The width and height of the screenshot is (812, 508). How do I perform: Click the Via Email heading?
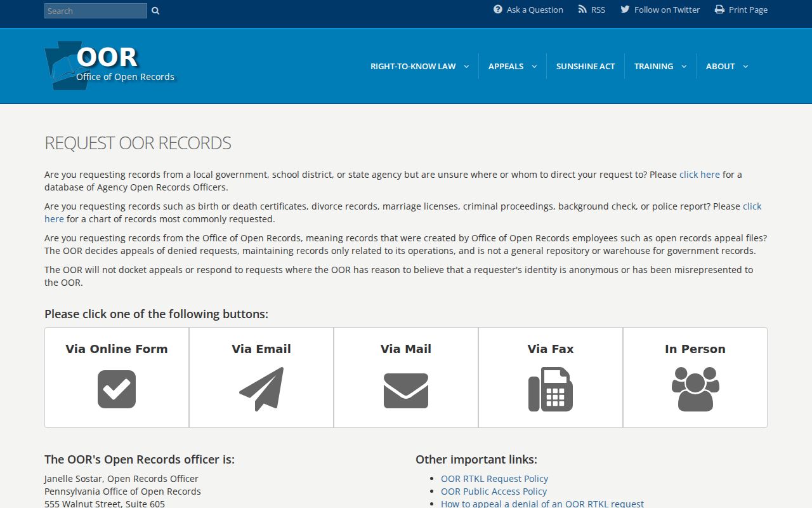(261, 349)
